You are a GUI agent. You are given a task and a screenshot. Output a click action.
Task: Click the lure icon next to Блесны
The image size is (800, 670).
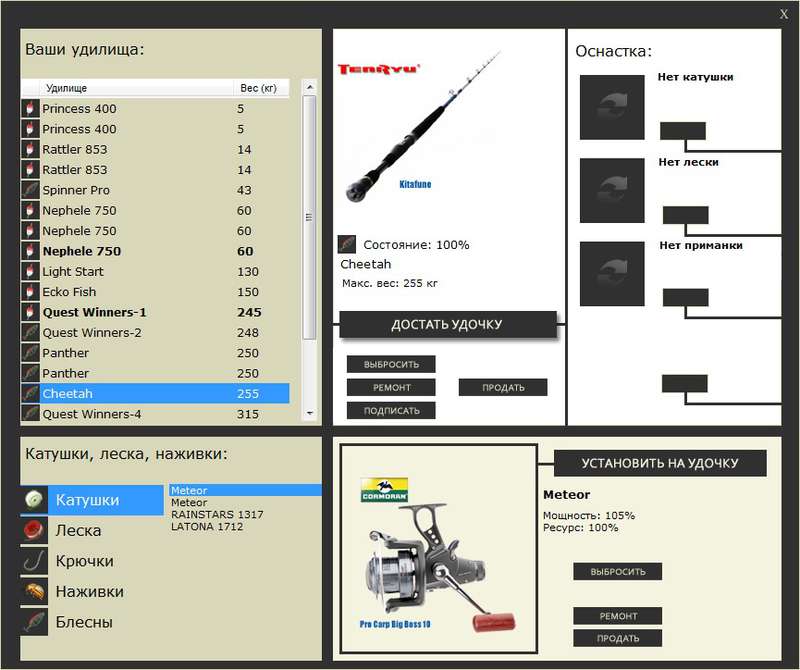34,622
